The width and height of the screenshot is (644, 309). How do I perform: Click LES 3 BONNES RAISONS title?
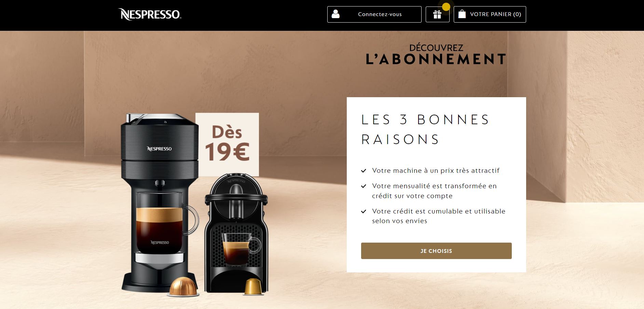[425, 129]
